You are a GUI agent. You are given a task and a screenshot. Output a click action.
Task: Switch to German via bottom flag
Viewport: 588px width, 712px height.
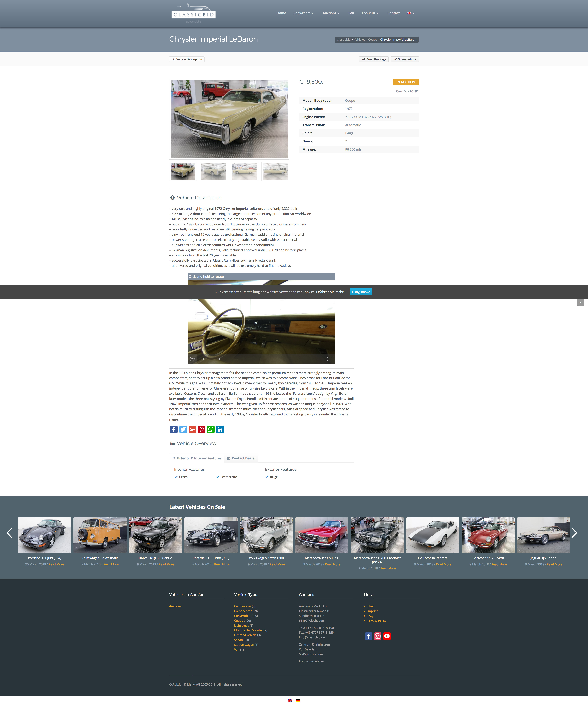coord(298,700)
